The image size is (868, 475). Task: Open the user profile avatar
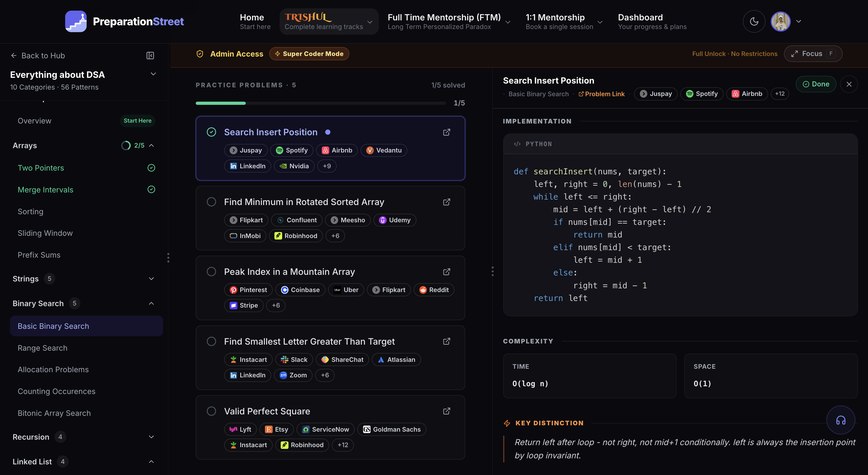(780, 21)
